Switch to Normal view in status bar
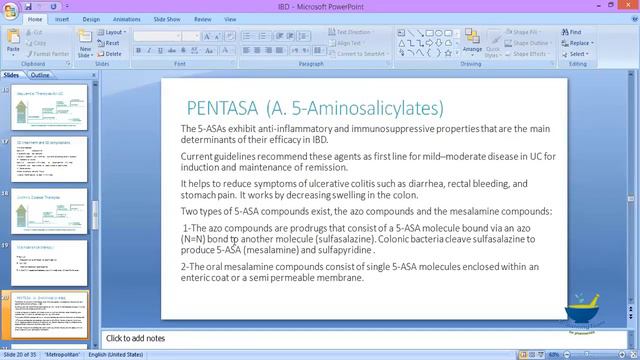640x360 pixels. (x=523, y=355)
